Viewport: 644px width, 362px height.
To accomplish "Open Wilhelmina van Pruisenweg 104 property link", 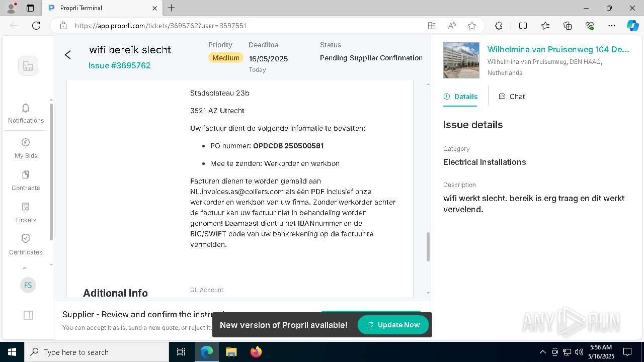I will tap(558, 49).
